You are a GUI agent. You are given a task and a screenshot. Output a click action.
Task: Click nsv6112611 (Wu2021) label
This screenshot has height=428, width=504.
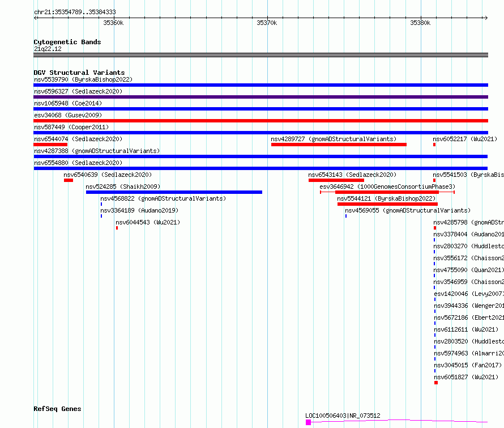click(466, 329)
